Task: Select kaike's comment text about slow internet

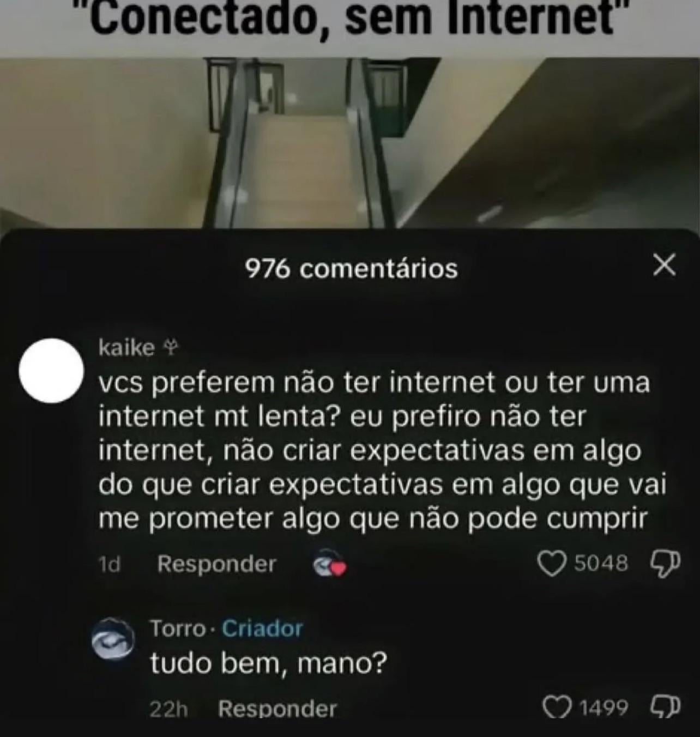Action: [382, 451]
